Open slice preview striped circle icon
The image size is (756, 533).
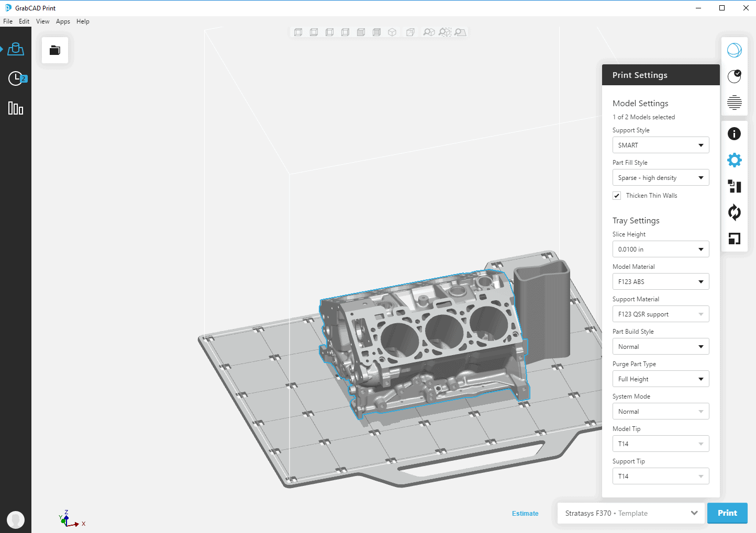[x=735, y=103]
